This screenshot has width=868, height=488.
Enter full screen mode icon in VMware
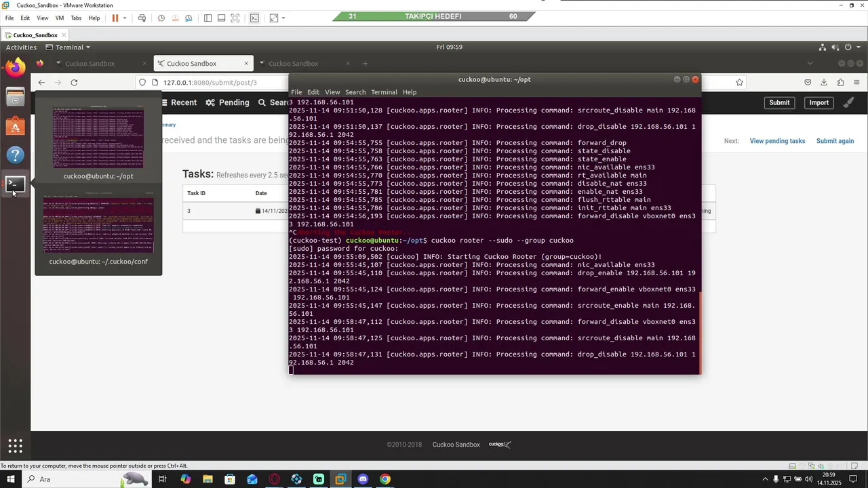(235, 18)
